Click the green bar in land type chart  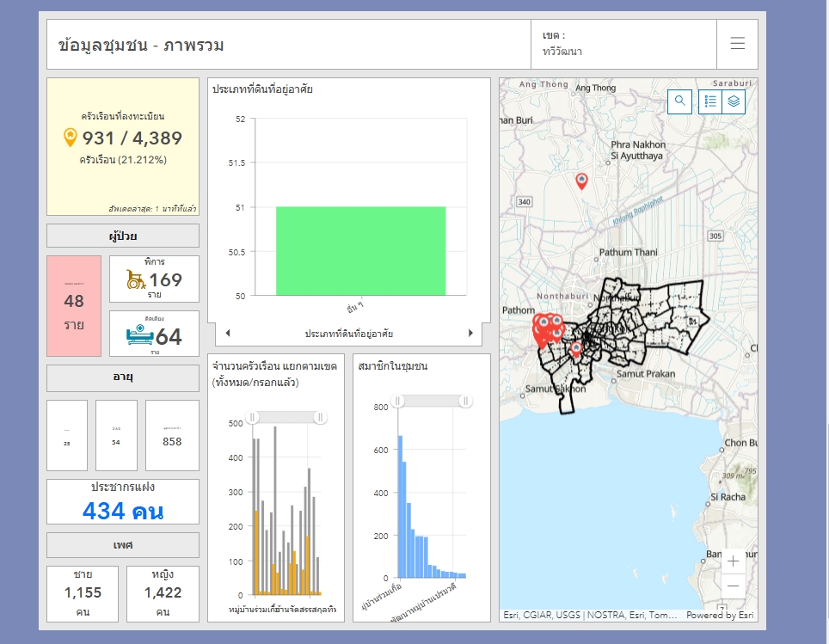point(360,251)
